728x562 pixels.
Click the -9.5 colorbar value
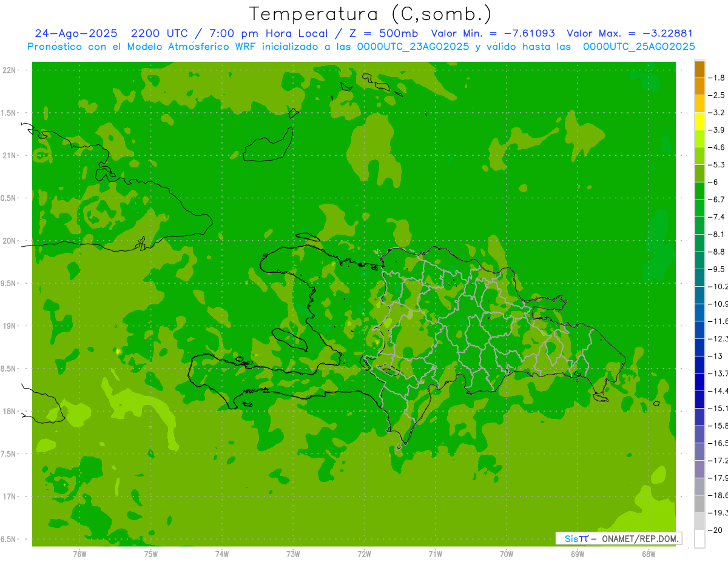[717, 269]
